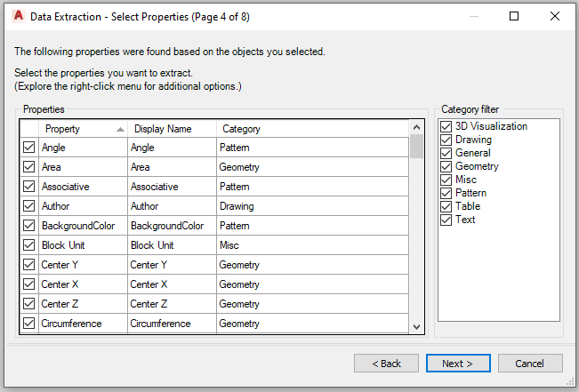Uncheck the Angle property checkbox
The width and height of the screenshot is (579, 392).
(x=28, y=148)
